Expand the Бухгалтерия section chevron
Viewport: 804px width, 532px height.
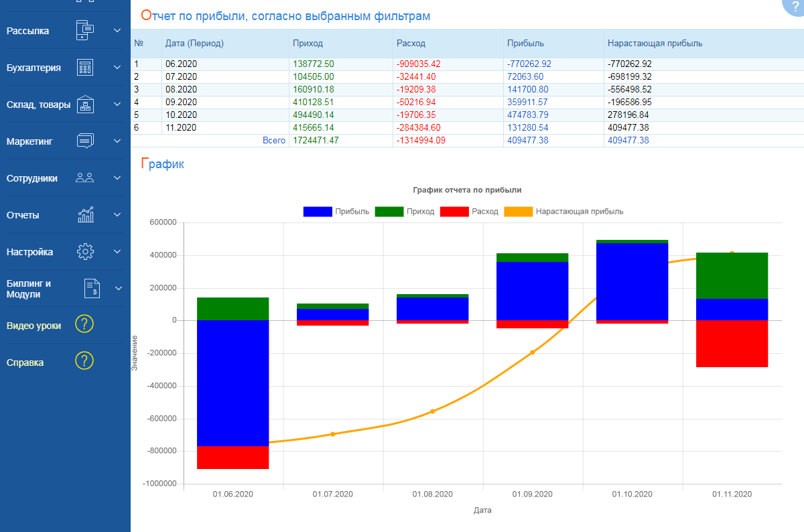[117, 68]
